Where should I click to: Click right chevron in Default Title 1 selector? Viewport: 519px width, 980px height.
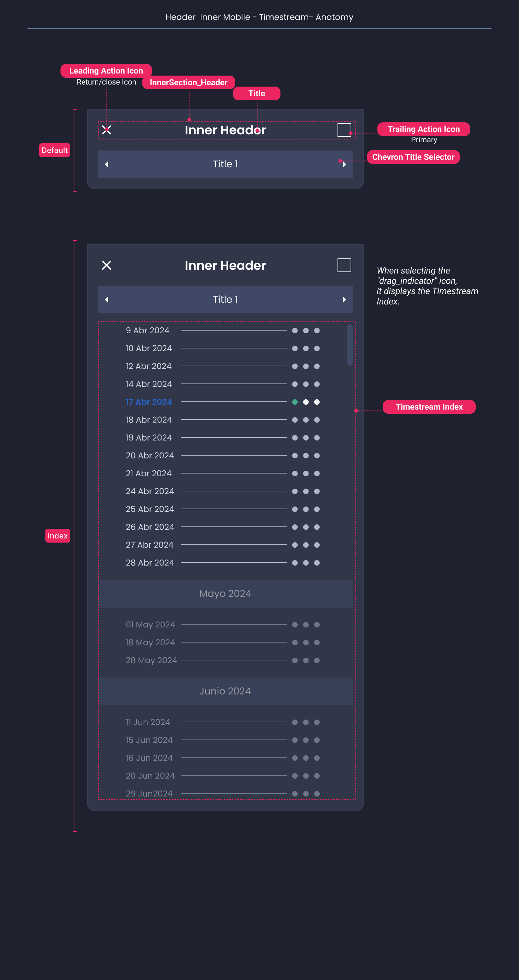pyautogui.click(x=344, y=164)
